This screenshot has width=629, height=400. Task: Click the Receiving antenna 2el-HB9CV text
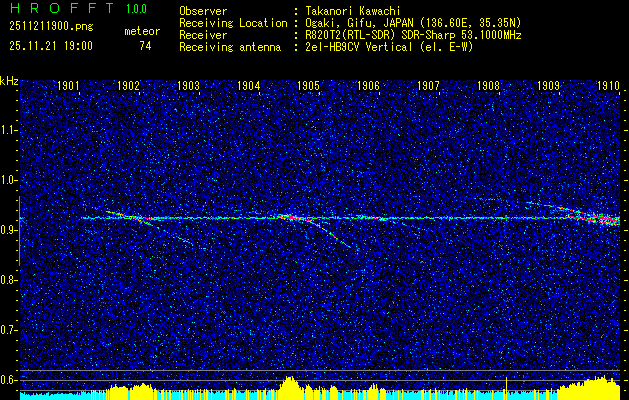[389, 47]
